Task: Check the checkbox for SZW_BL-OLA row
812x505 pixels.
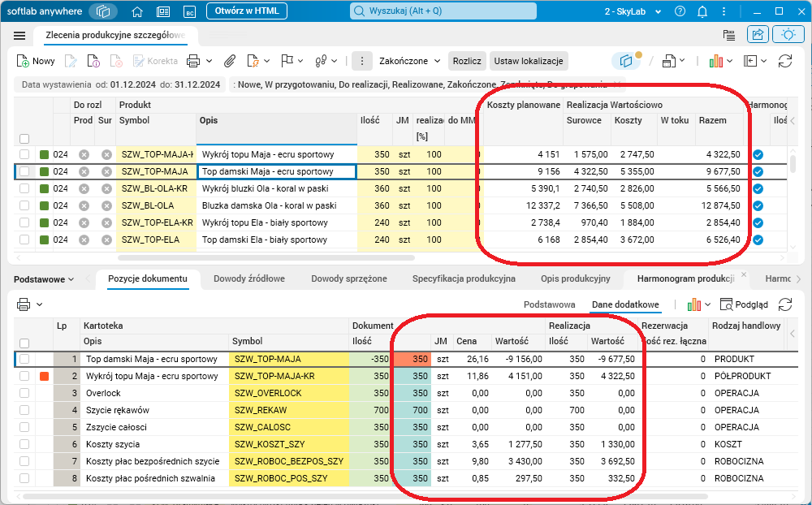Action: click(24, 205)
